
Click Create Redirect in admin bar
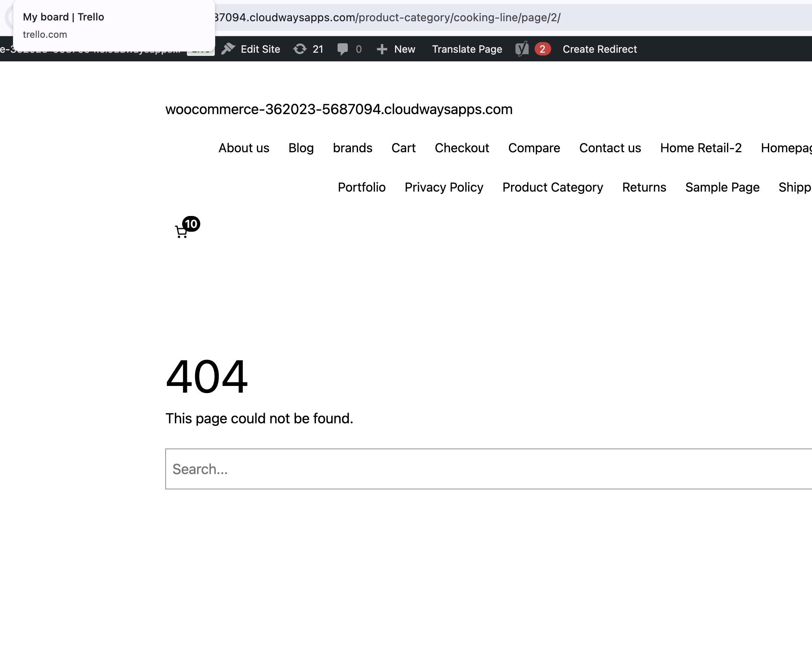[600, 49]
